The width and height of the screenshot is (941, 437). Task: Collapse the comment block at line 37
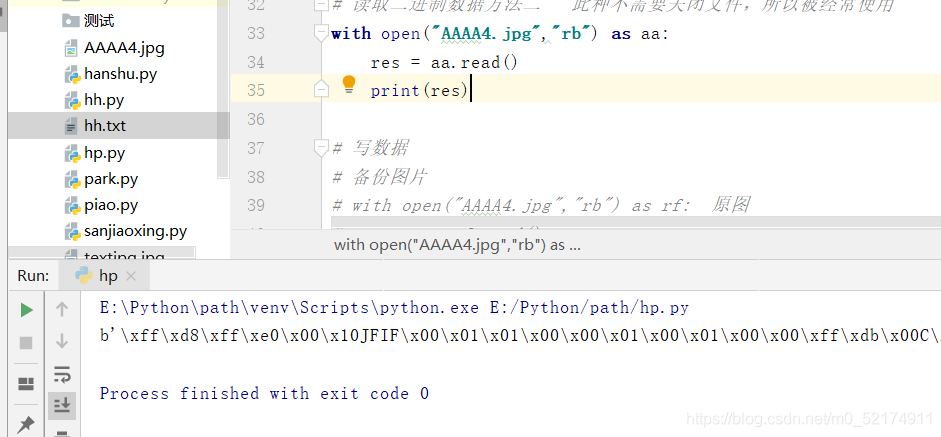(x=322, y=147)
